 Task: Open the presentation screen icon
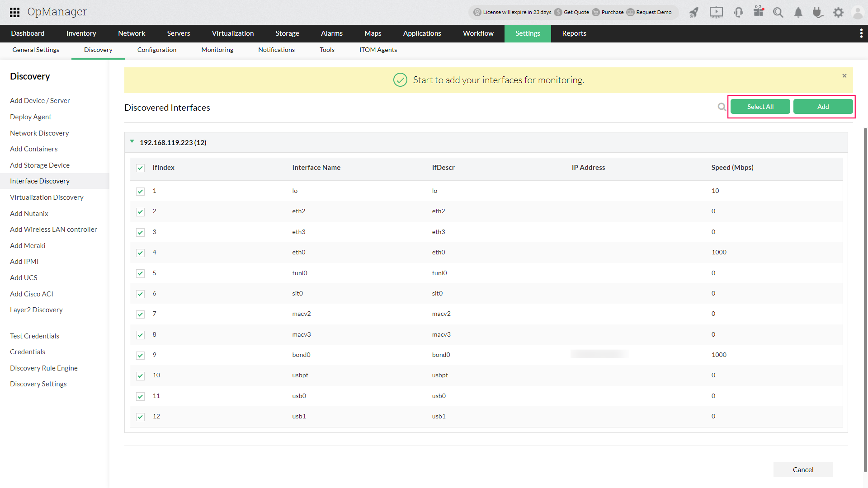click(x=716, y=12)
